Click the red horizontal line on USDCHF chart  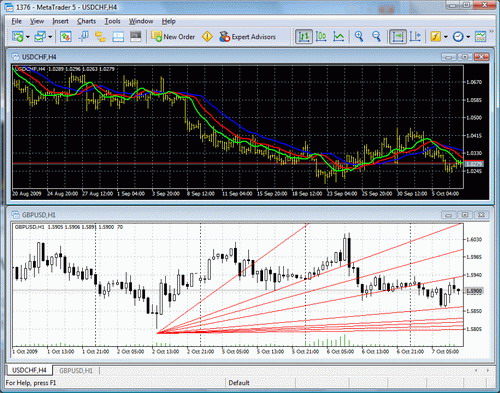pyautogui.click(x=238, y=163)
